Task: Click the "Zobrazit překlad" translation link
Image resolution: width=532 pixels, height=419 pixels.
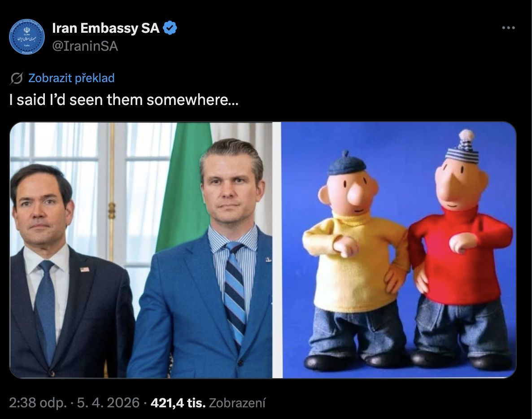Action: 71,78
